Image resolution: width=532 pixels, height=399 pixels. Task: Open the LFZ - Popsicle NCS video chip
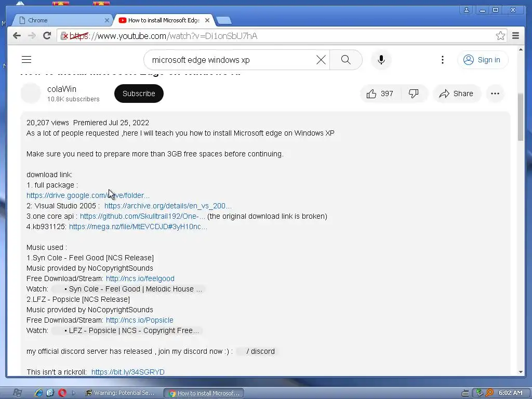point(127,331)
